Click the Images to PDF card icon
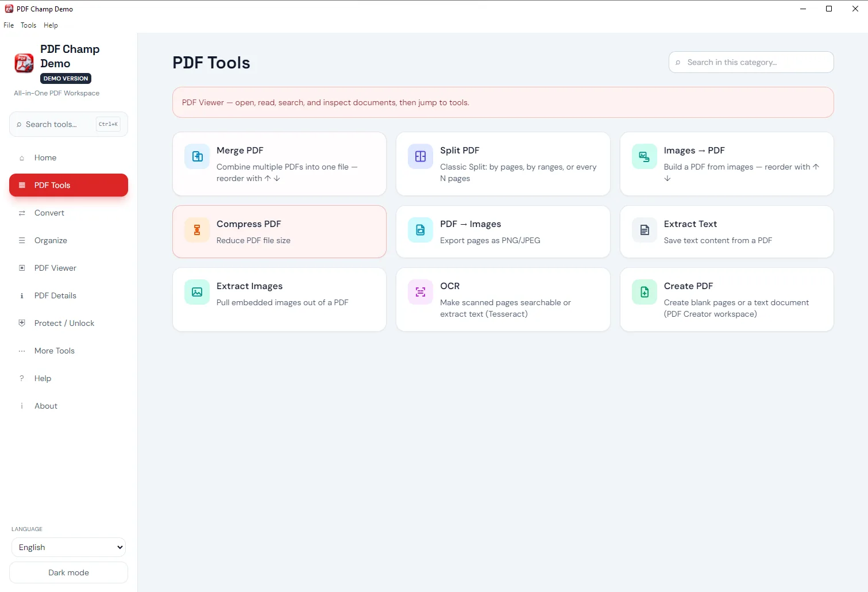This screenshot has height=592, width=868. [645, 156]
